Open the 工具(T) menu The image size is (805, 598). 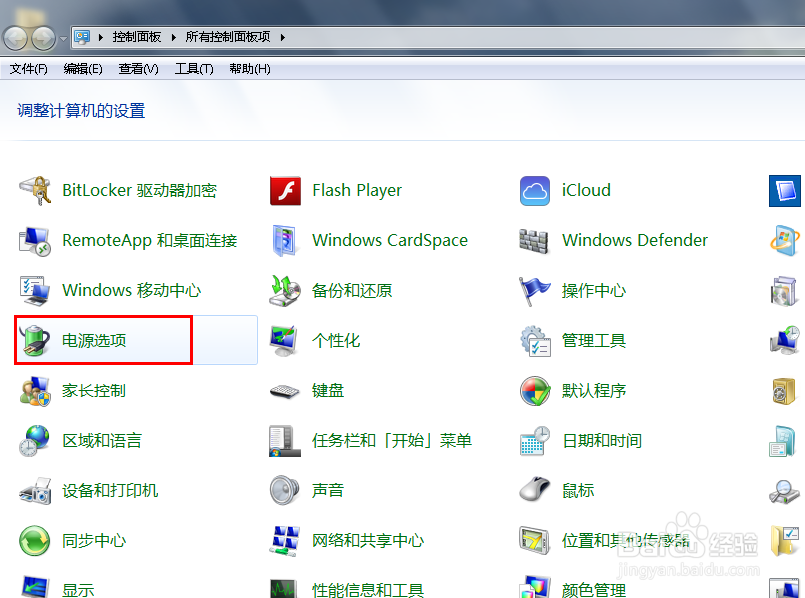[x=194, y=69]
